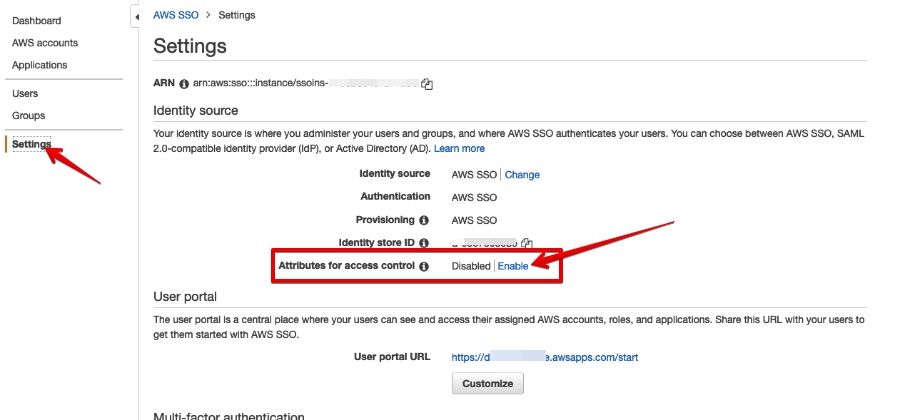Click the User portal URL label
Screen dimensions: 900x420
coord(392,357)
